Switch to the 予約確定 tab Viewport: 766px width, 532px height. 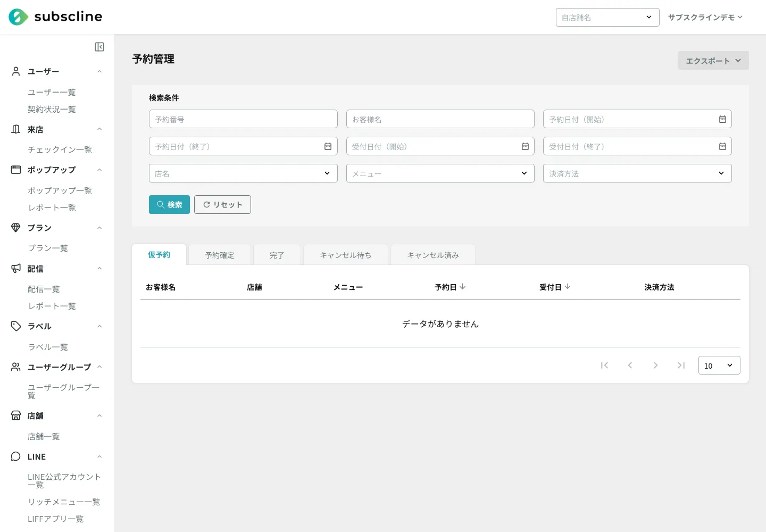220,255
